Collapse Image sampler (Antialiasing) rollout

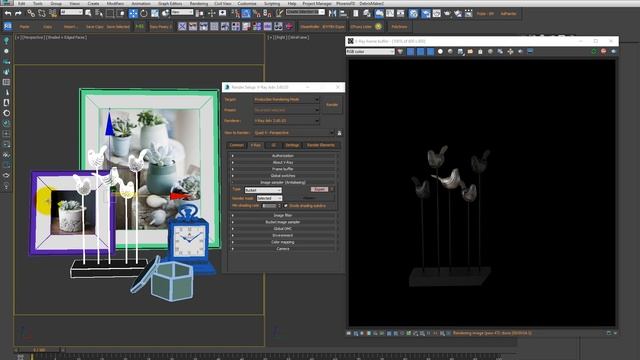tap(282, 182)
